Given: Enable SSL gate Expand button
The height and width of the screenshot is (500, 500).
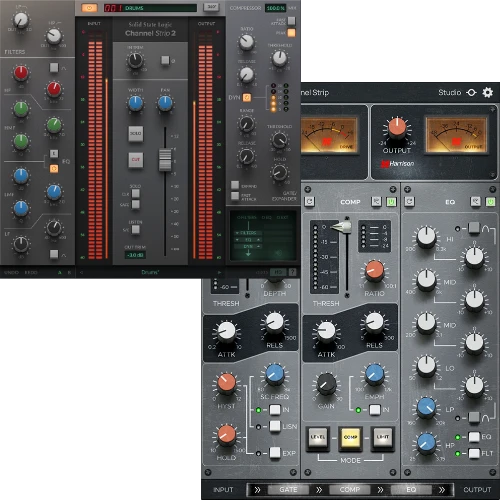Looking at the screenshot, I should (235, 185).
